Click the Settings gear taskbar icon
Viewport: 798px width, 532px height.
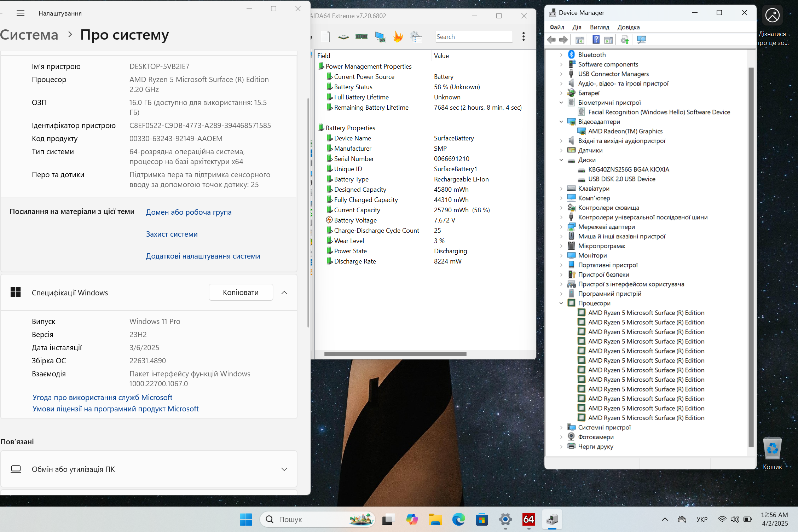pyautogui.click(x=505, y=519)
